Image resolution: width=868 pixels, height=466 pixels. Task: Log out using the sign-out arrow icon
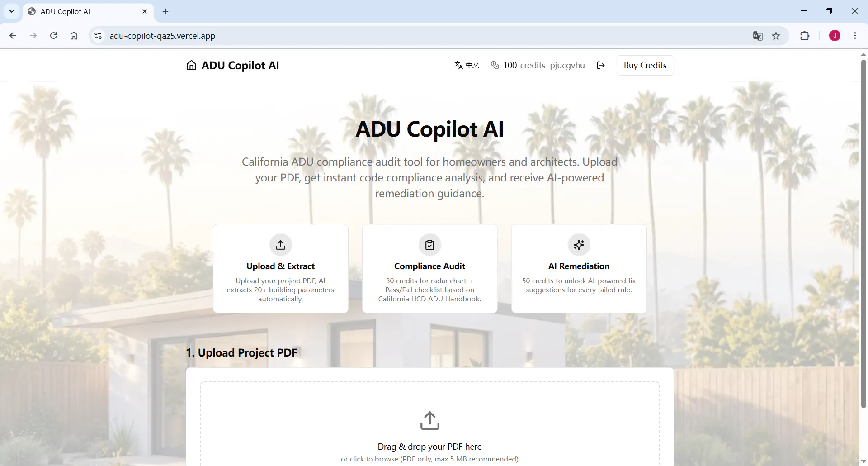tap(601, 65)
